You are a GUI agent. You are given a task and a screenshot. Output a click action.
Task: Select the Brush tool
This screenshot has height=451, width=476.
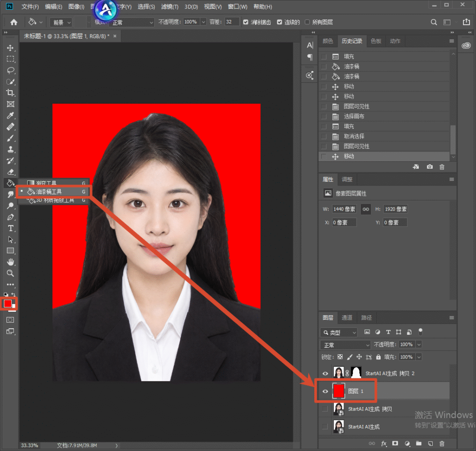10,138
